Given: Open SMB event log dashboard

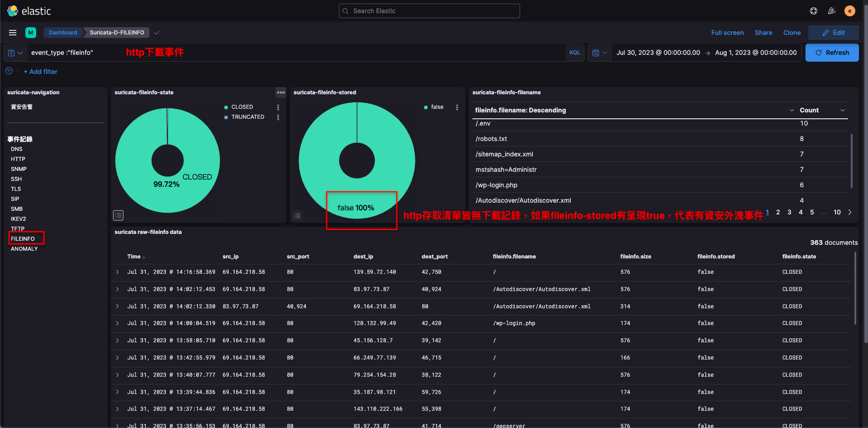Looking at the screenshot, I should (17, 209).
